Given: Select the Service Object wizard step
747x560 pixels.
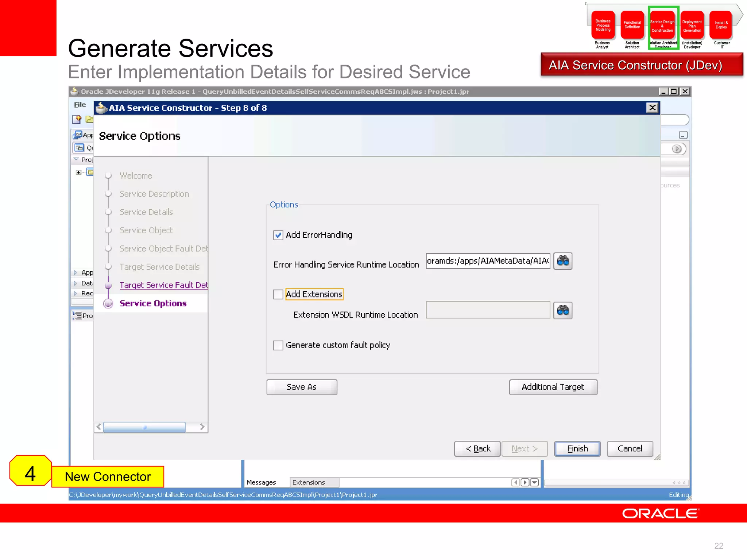Looking at the screenshot, I should 146,230.
